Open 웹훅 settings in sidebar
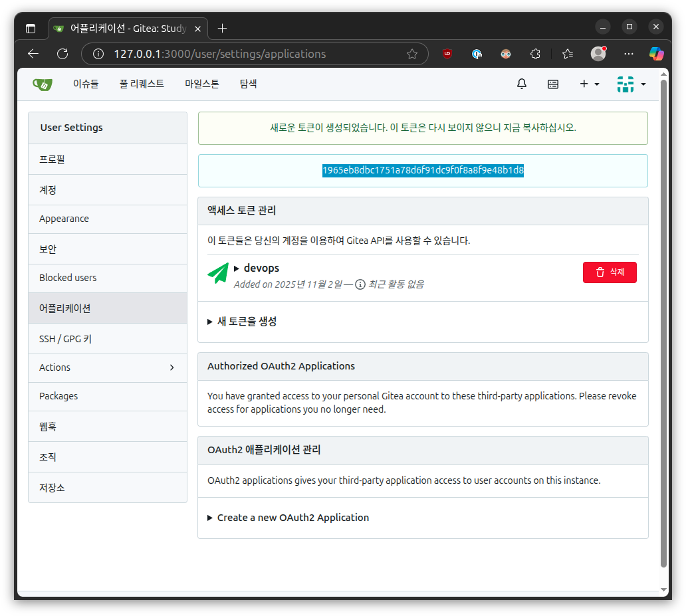This screenshot has width=686, height=616. coord(108,426)
